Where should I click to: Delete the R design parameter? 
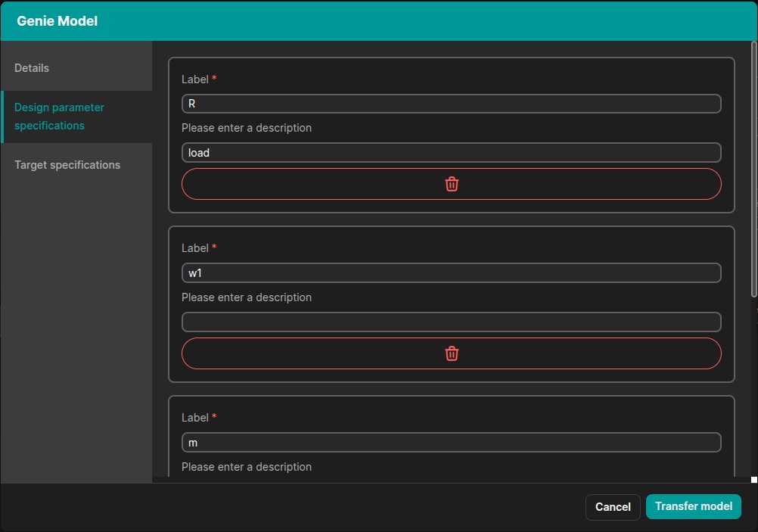point(451,184)
